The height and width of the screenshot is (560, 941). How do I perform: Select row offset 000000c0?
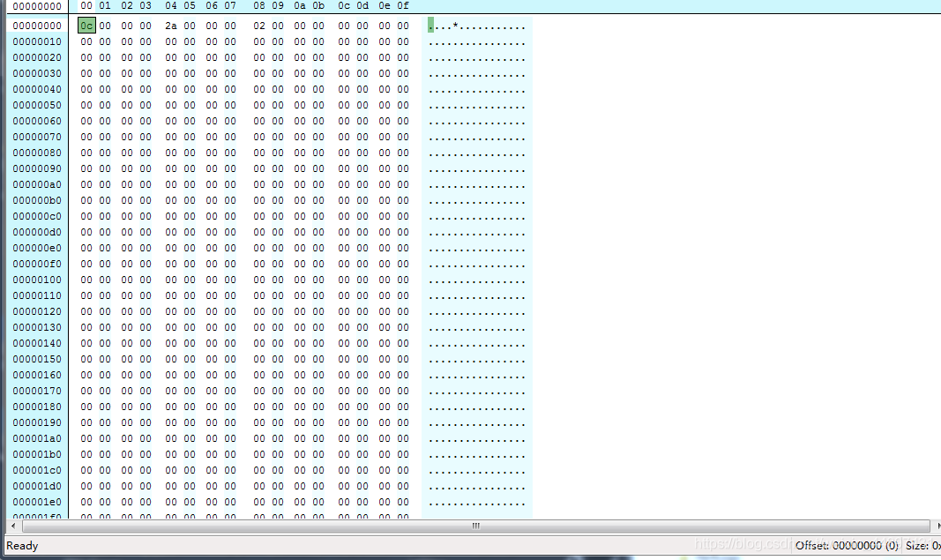click(37, 217)
